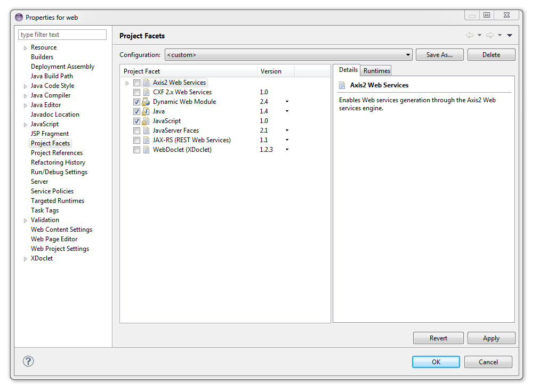
Task: Click the Axis2 Web Services facet icon
Action: pos(147,82)
